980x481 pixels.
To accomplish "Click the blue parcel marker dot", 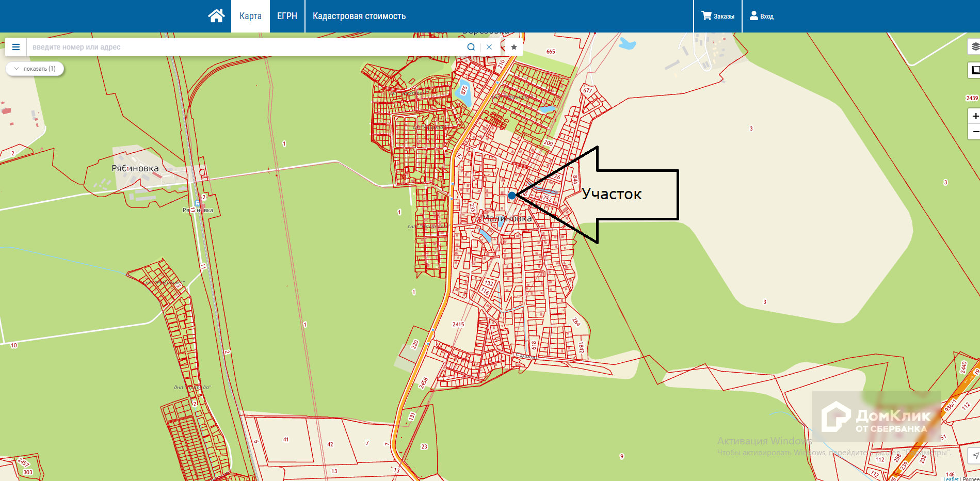I will [x=511, y=196].
